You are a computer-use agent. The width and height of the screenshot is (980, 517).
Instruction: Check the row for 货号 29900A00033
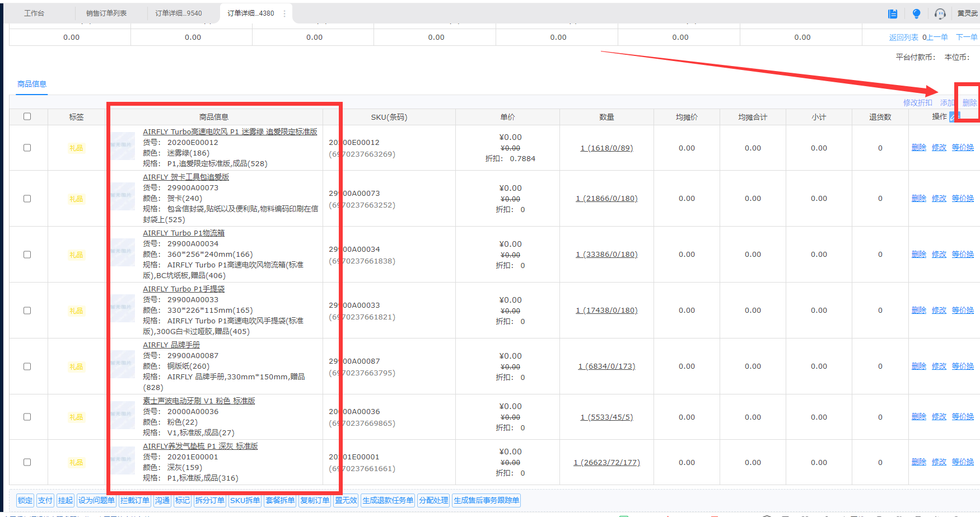pyautogui.click(x=27, y=311)
